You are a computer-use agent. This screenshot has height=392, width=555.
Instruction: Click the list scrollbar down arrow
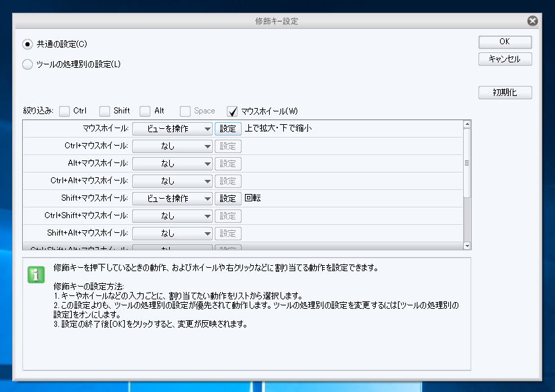click(467, 246)
